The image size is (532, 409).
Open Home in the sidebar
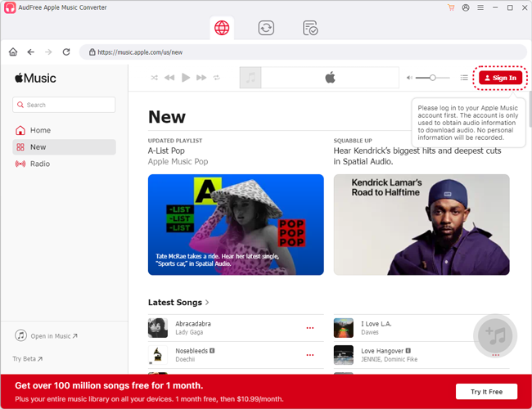[x=64, y=130]
